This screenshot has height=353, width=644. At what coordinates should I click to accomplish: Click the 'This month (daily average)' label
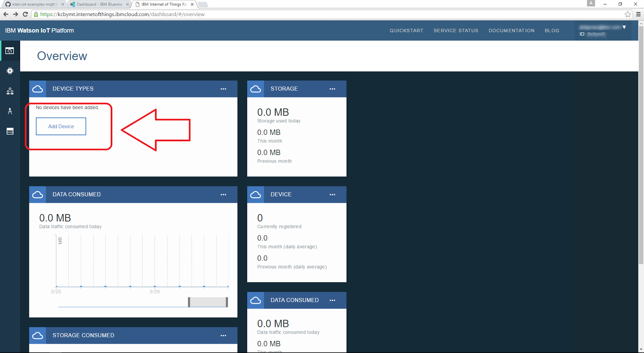(x=287, y=247)
